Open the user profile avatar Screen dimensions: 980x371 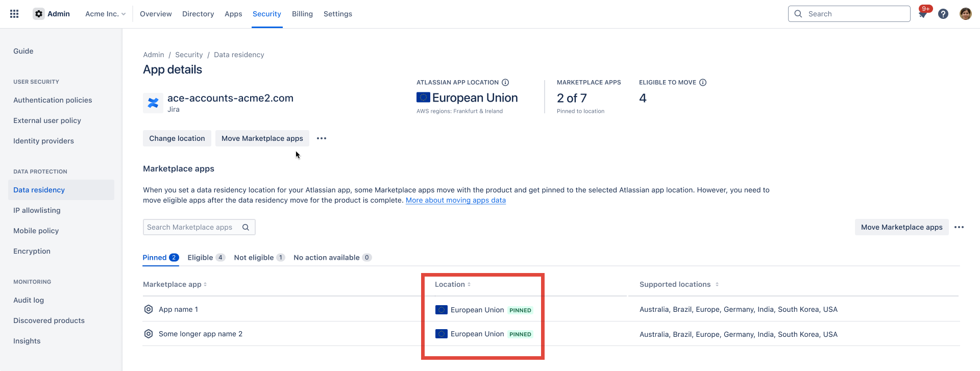tap(965, 14)
